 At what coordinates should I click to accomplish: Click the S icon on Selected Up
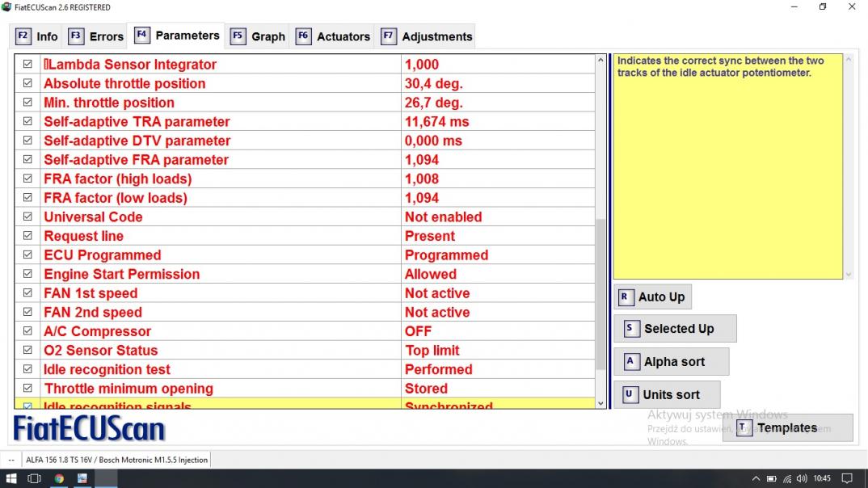(631, 329)
